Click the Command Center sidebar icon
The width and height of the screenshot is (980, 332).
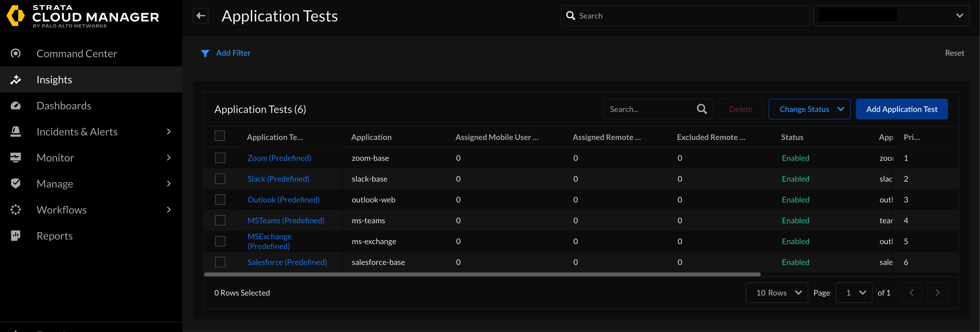[16, 54]
